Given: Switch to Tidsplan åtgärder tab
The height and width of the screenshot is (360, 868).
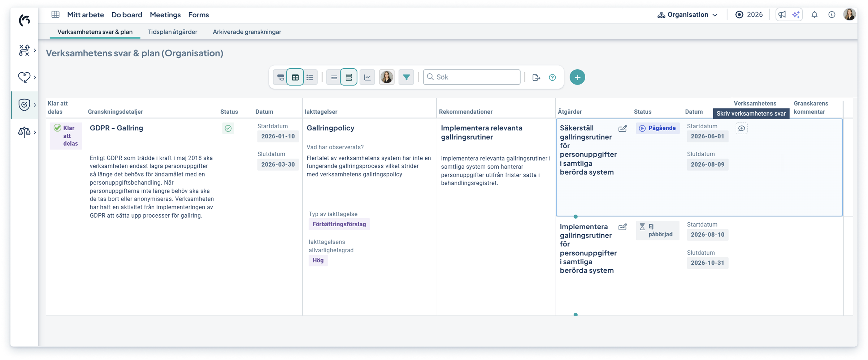Looking at the screenshot, I should point(173,32).
